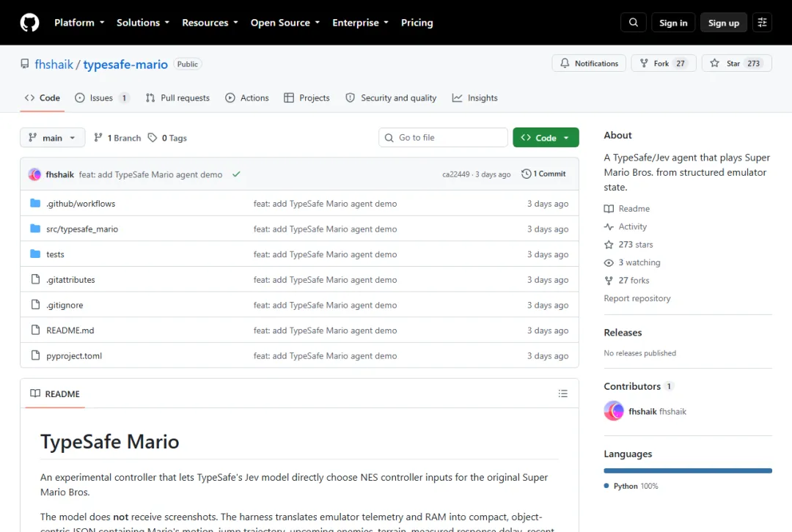The image size is (792, 532).
Task: Click the green commit status checkmark
Action: [x=236, y=174]
